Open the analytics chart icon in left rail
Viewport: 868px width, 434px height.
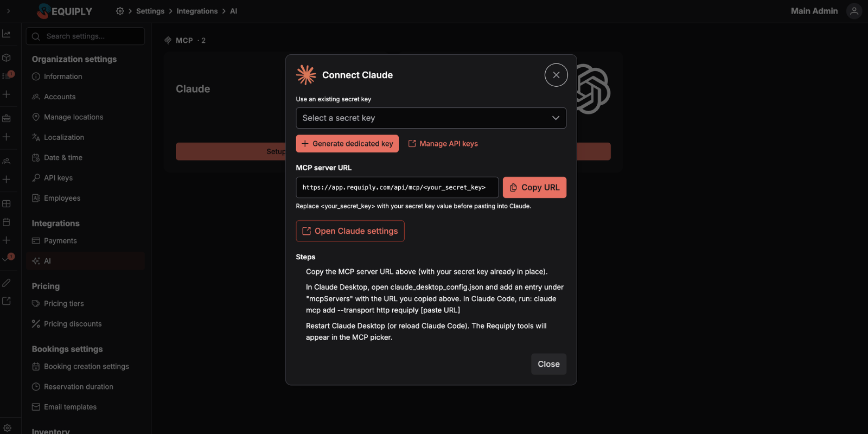click(x=7, y=34)
